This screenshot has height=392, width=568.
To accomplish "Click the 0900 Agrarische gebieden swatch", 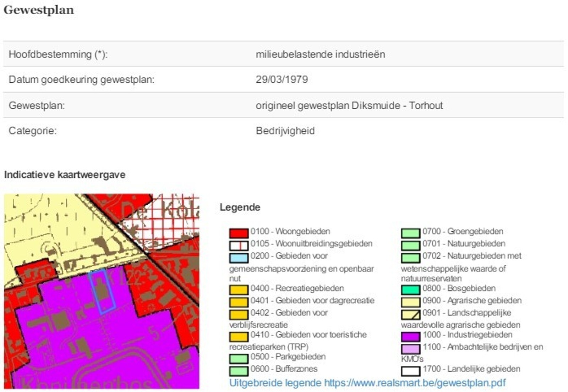I will [x=410, y=302].
